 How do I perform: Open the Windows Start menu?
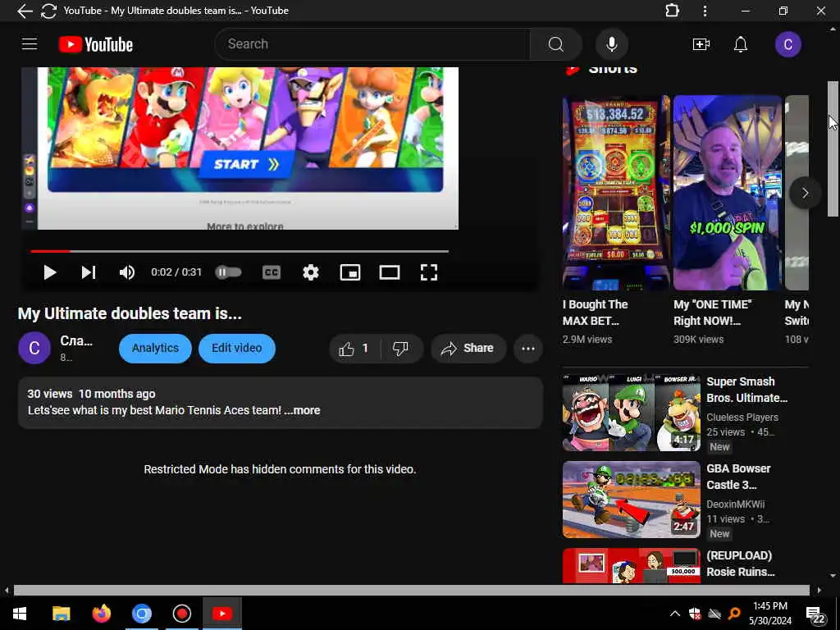(x=20, y=614)
